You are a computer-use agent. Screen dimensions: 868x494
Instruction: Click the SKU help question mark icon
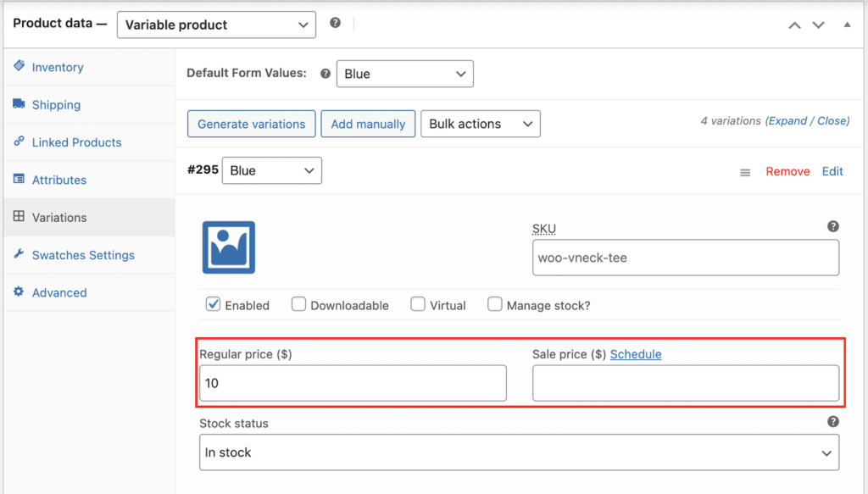tap(832, 226)
